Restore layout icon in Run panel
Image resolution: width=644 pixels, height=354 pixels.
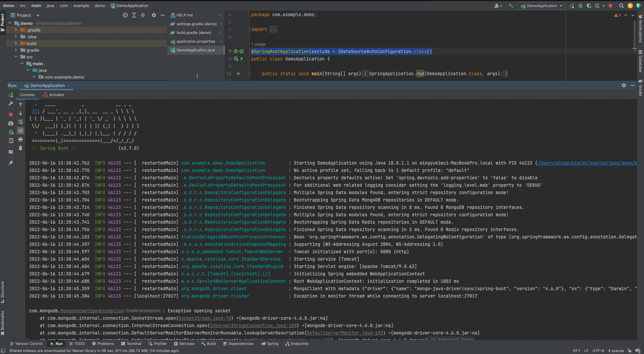(x=11, y=152)
